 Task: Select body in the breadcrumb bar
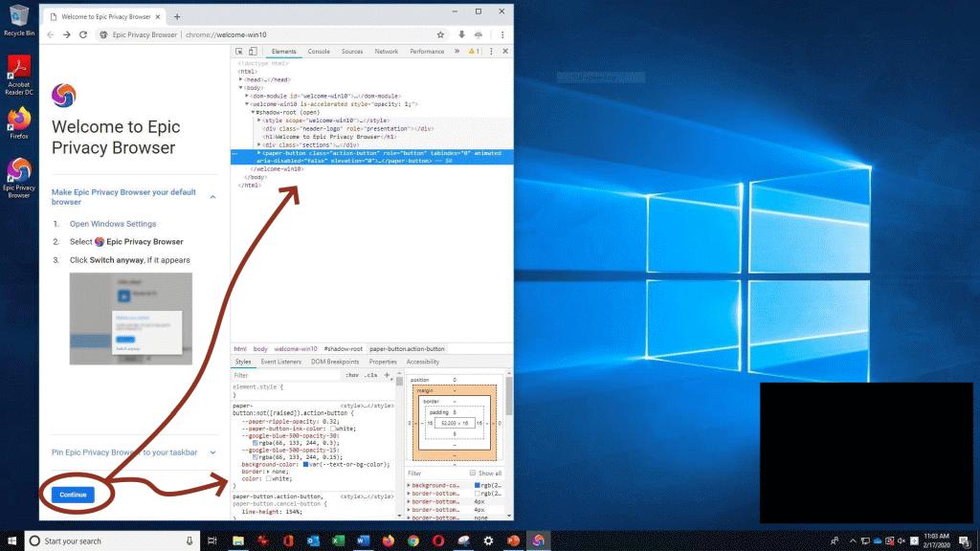point(260,349)
